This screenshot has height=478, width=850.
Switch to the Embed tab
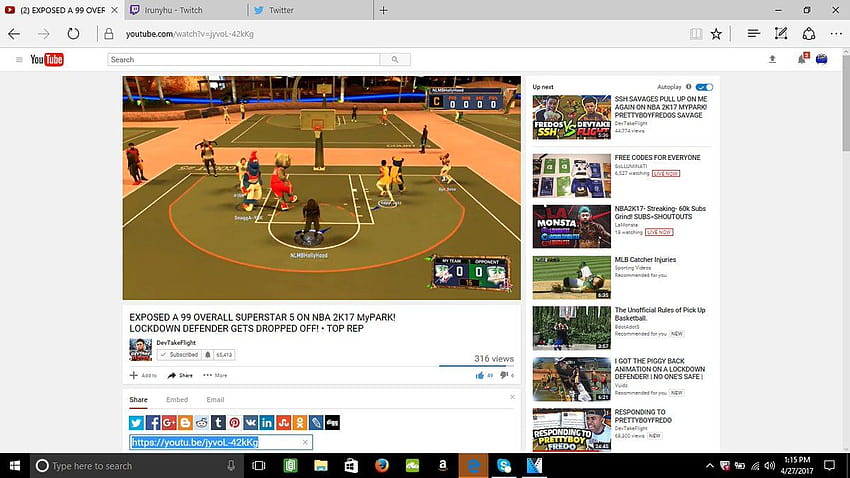tap(177, 399)
